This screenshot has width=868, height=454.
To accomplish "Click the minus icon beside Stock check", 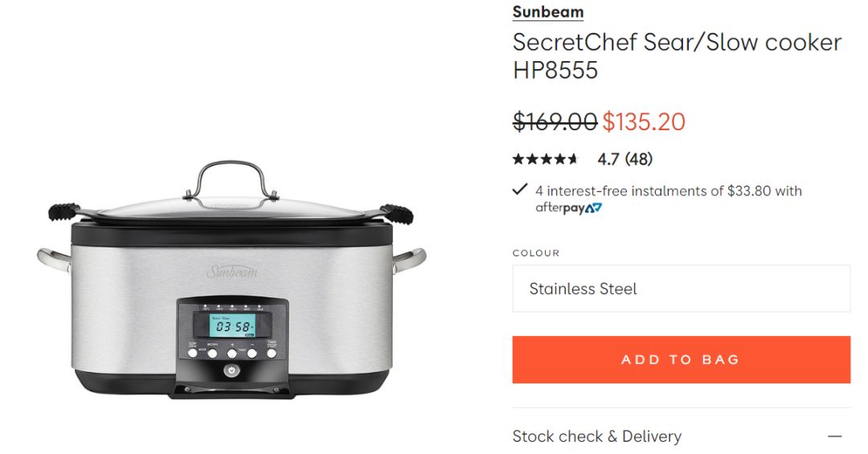I will [x=835, y=436].
